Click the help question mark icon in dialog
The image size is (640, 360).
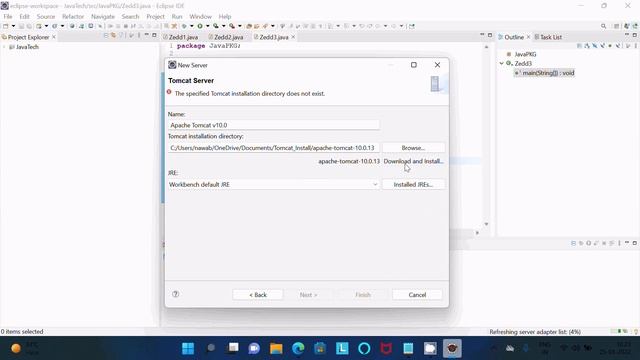[176, 294]
